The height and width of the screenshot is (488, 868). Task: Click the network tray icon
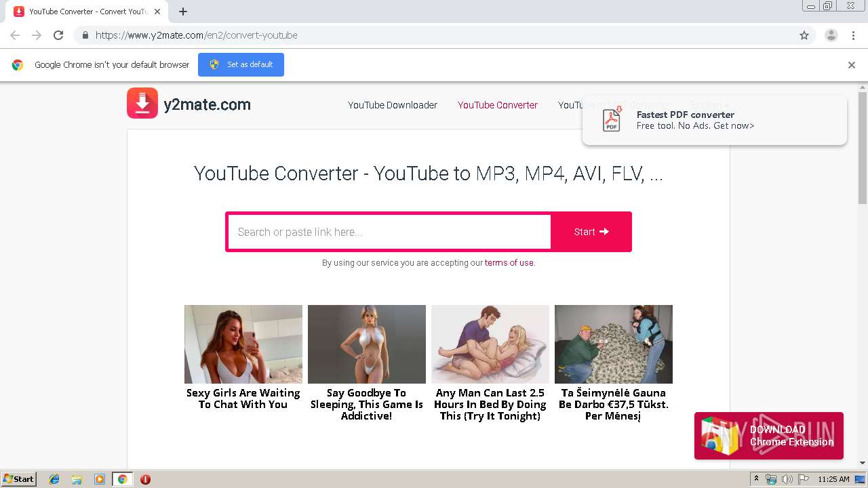point(771,479)
